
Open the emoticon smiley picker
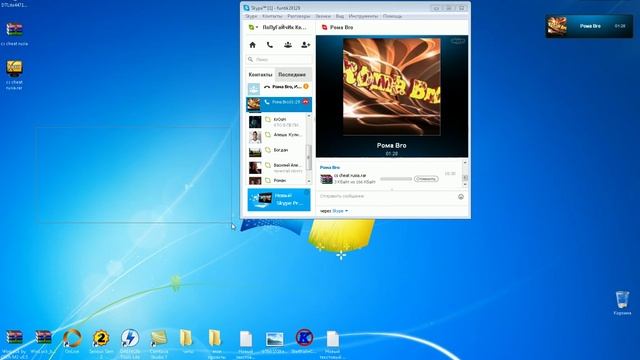point(461,197)
